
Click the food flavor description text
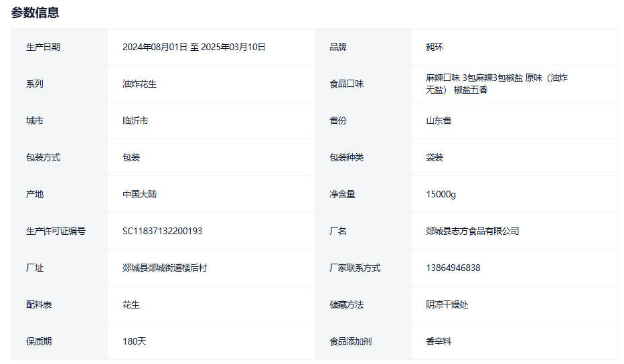pos(496,84)
